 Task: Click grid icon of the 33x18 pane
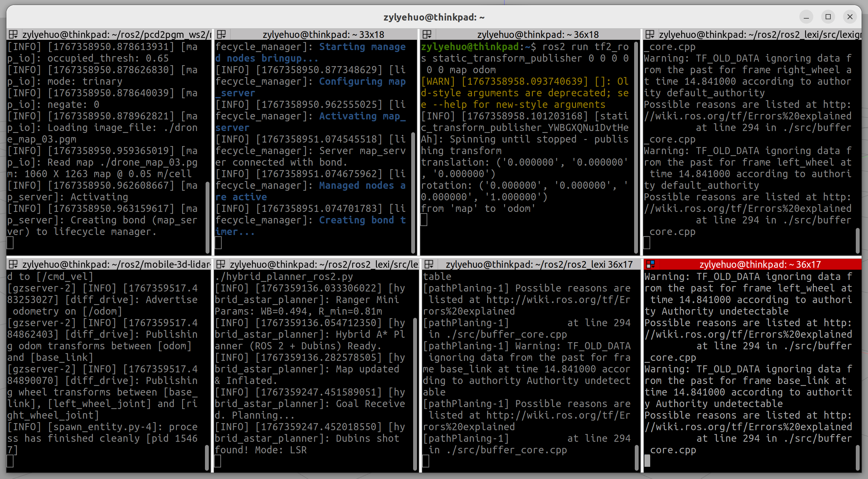pos(221,34)
